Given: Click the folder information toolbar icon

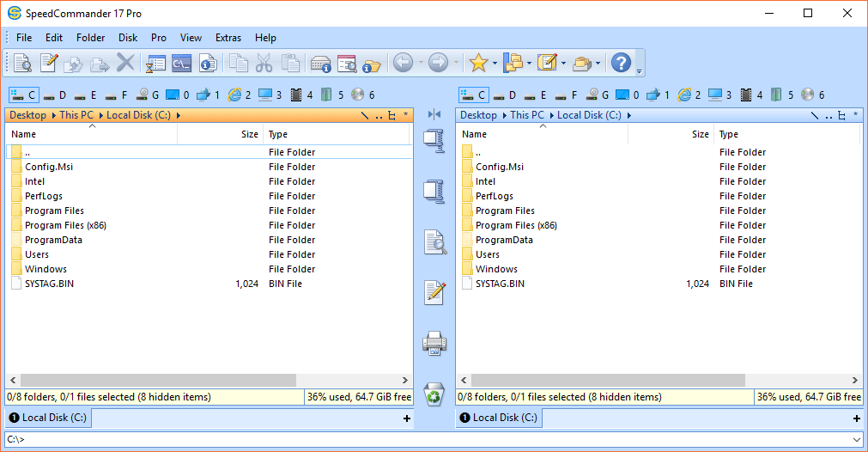Looking at the screenshot, I should tap(372, 65).
